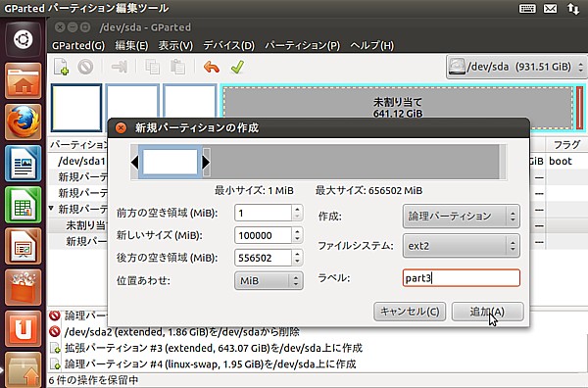Image resolution: width=588 pixels, height=388 pixels.
Task: Close the new partition dialog
Action: (x=121, y=128)
